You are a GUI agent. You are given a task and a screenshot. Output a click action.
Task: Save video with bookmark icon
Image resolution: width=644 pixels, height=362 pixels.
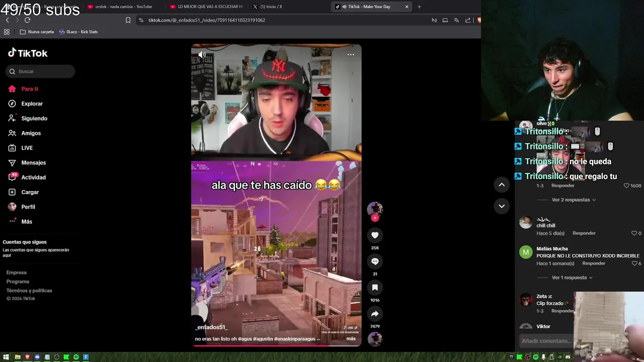375,288
